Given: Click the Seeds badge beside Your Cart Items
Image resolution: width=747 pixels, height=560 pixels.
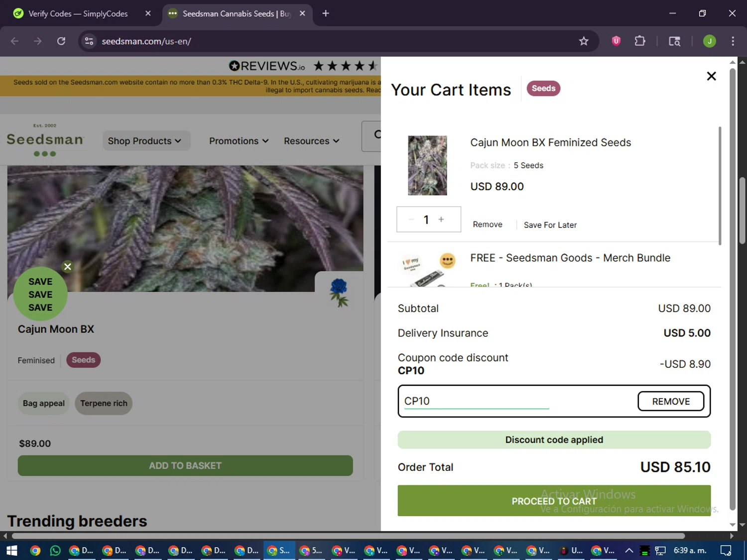Looking at the screenshot, I should (x=543, y=89).
